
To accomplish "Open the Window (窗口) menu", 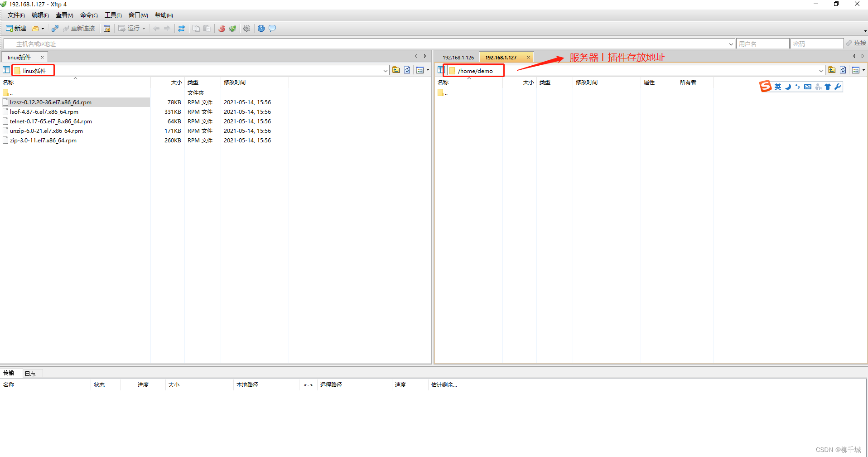I will 138,15.
